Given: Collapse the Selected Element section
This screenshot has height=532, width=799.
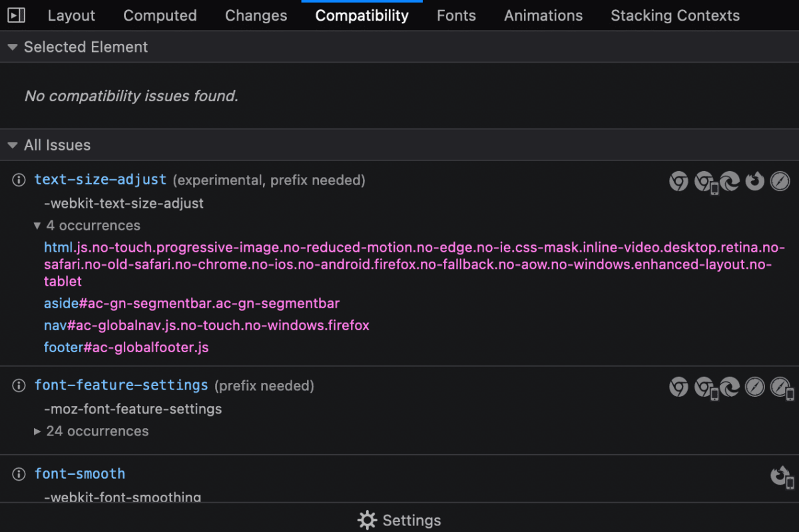Looking at the screenshot, I should (x=12, y=47).
